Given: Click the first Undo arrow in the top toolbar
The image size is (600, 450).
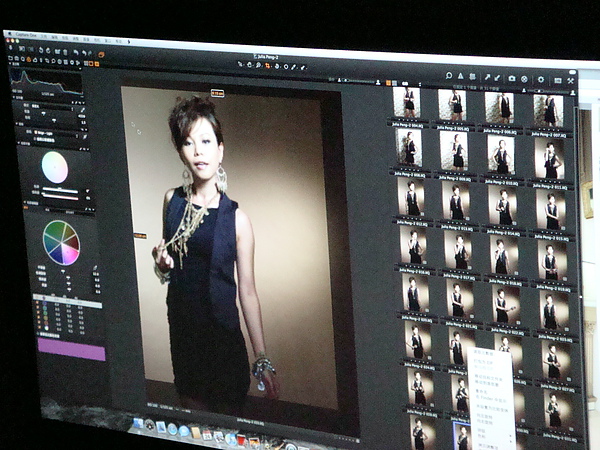Looking at the screenshot, I should point(76,52).
